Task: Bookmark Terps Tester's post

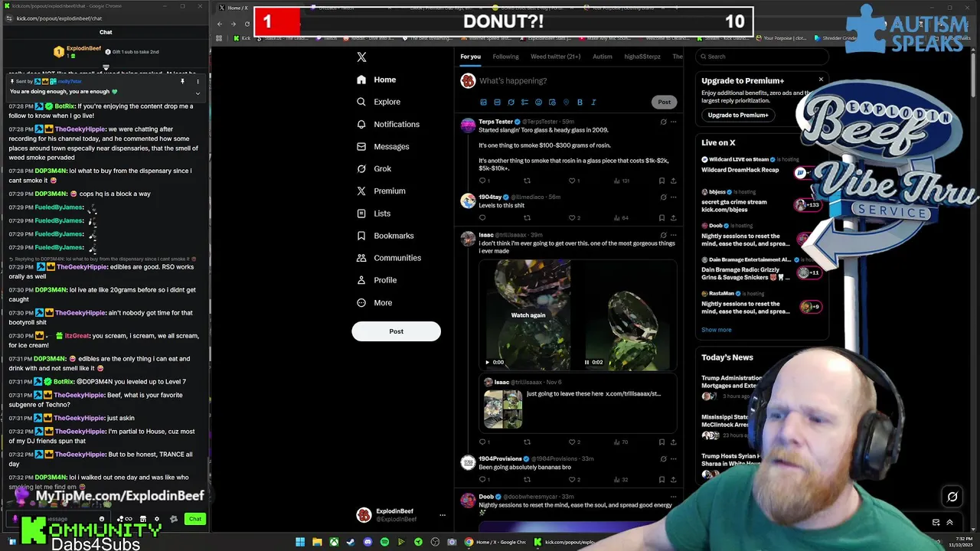Action: 661,181
